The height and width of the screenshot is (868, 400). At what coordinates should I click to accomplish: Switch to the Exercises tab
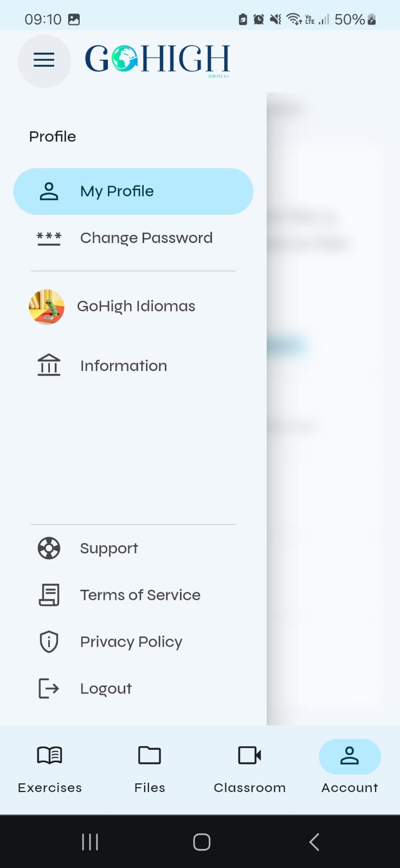[50, 768]
